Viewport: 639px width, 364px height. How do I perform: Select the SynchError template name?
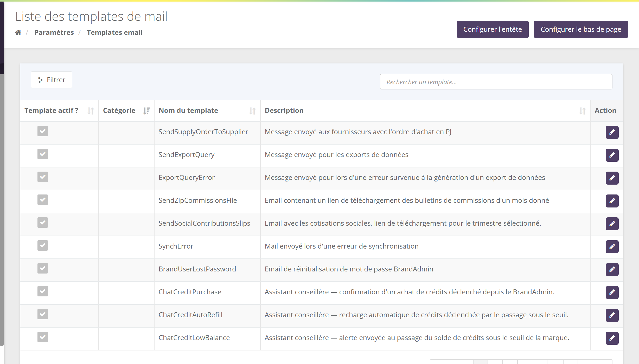(176, 246)
